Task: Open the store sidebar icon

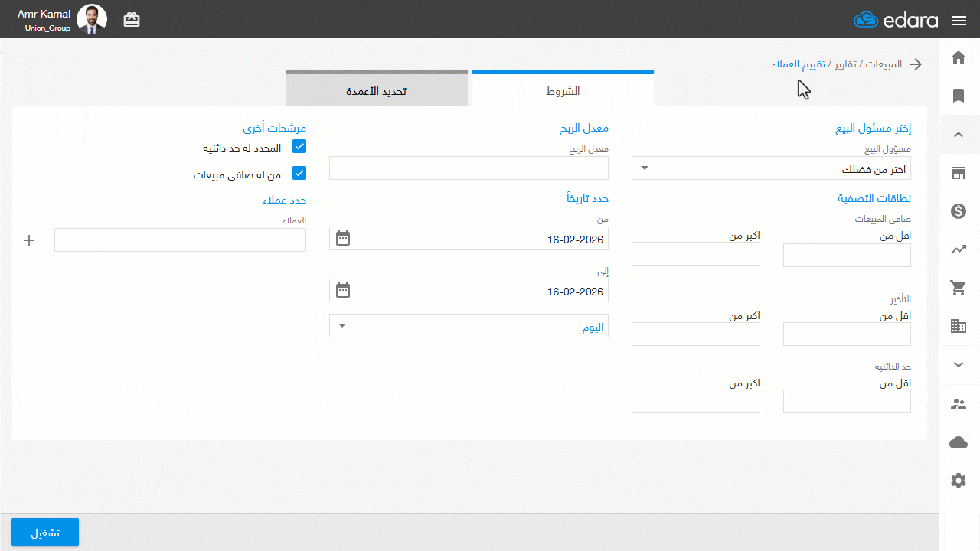Action: click(959, 173)
